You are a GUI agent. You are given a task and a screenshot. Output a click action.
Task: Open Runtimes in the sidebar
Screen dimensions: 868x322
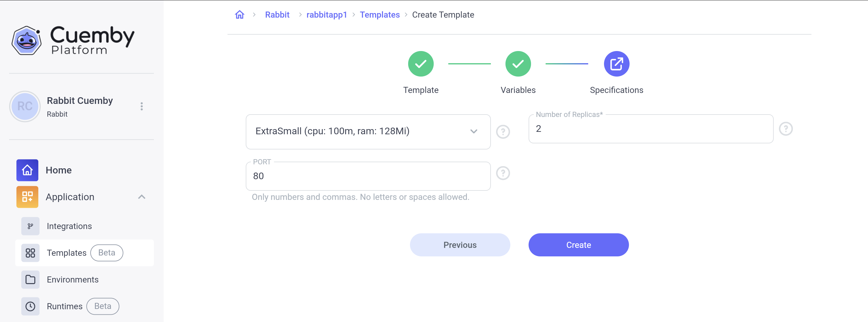(x=64, y=306)
